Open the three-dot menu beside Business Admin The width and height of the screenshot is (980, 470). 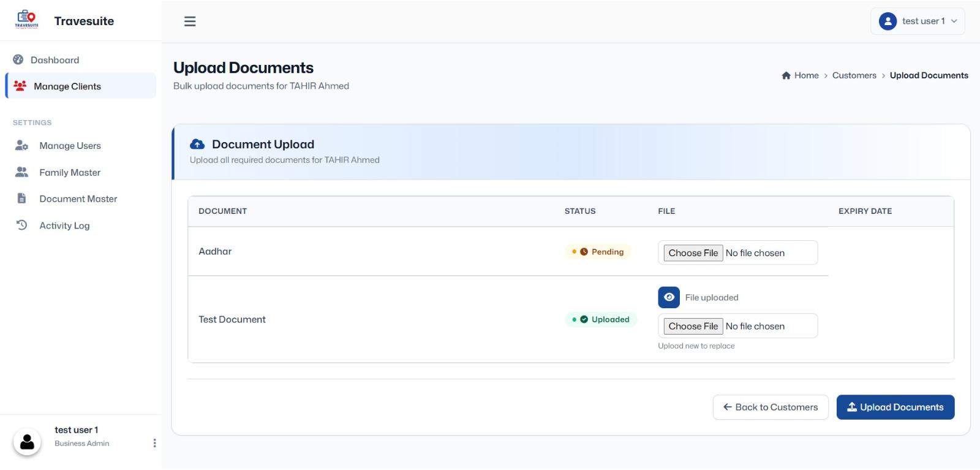click(x=154, y=443)
